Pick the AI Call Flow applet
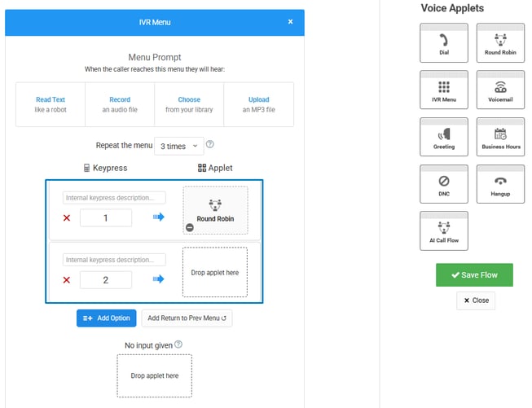Image resolution: width=532 pixels, height=408 pixels. (x=443, y=231)
